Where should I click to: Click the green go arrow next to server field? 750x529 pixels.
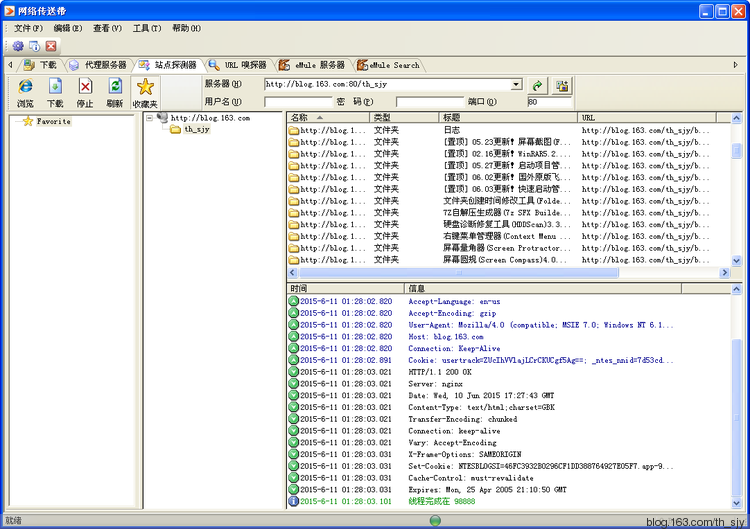[x=538, y=86]
